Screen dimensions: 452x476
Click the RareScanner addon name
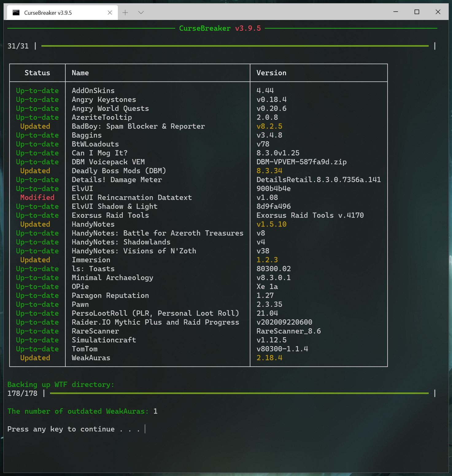(x=95, y=331)
